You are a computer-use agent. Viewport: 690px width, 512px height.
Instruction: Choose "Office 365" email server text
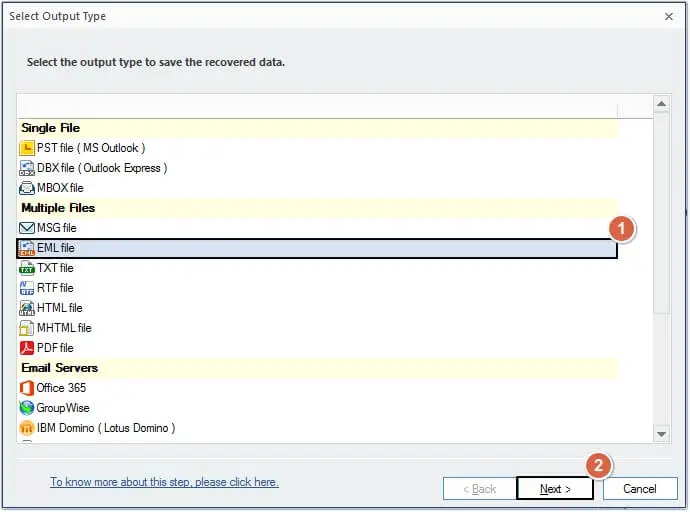pyautogui.click(x=61, y=388)
